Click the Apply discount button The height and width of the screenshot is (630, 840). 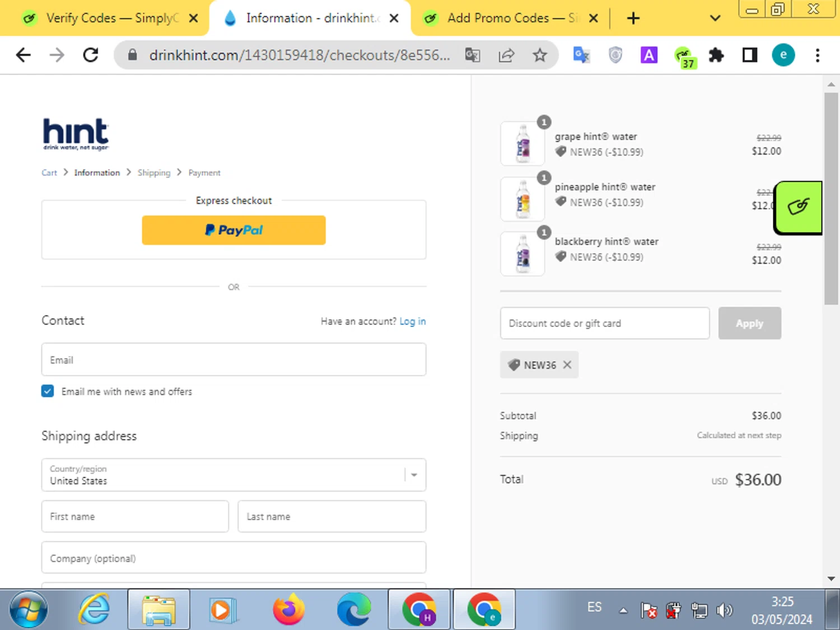click(750, 323)
